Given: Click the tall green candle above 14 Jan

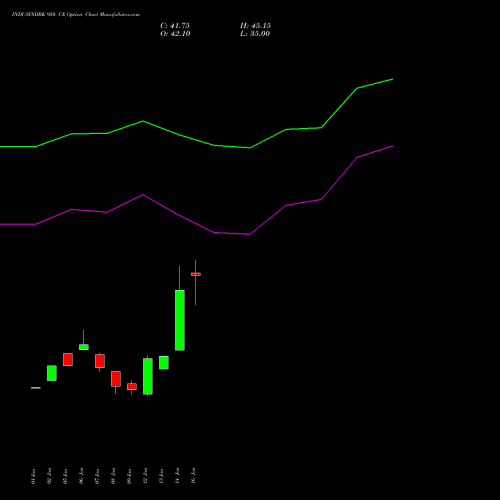Looking at the screenshot, I should coord(180,320).
